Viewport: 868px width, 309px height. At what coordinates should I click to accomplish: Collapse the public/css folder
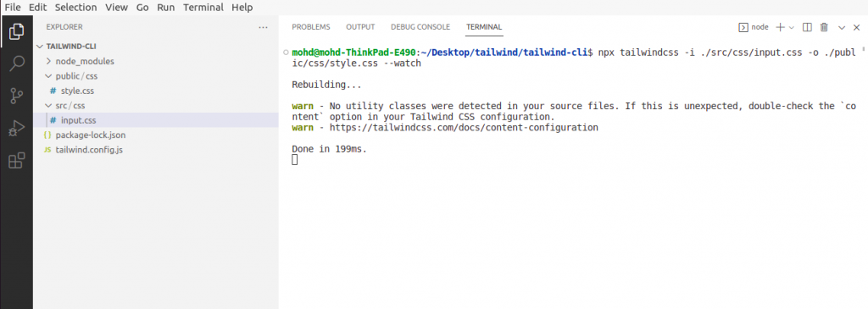click(x=48, y=76)
